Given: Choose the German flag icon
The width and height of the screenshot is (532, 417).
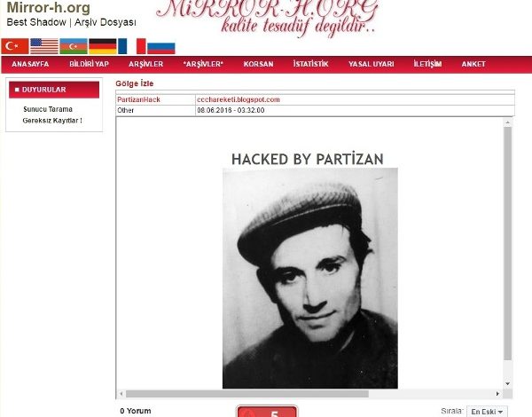Looking at the screenshot, I should 103,46.
